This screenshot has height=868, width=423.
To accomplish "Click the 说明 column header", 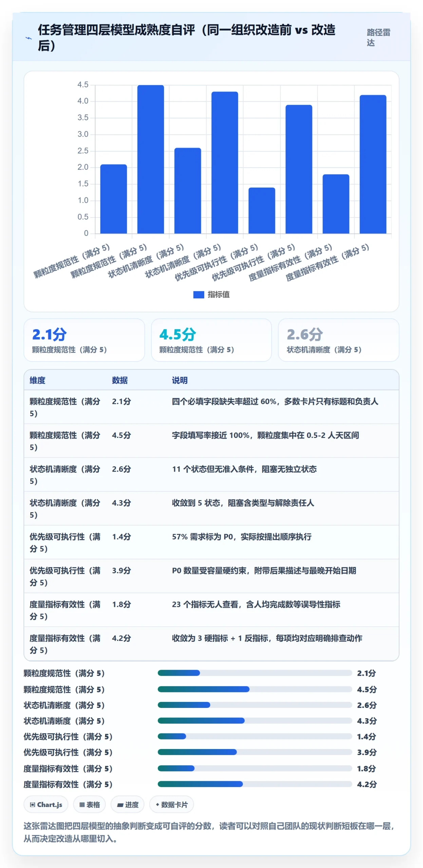I will [179, 380].
